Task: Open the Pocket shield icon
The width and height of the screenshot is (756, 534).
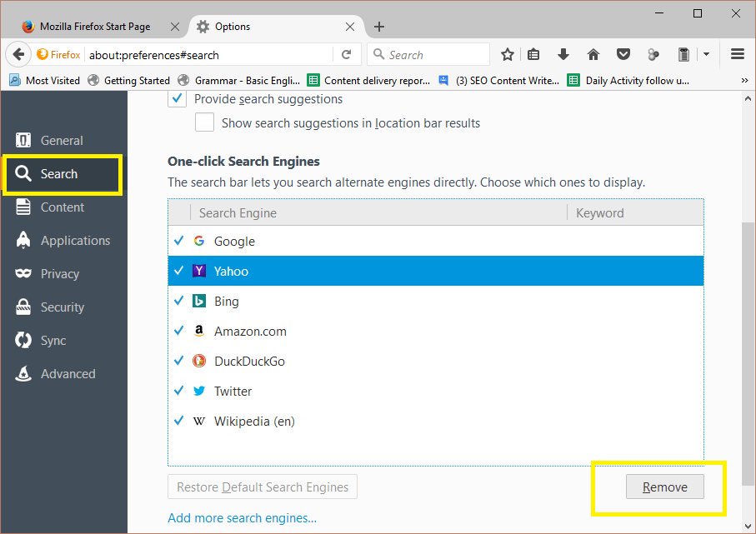Action: click(623, 54)
